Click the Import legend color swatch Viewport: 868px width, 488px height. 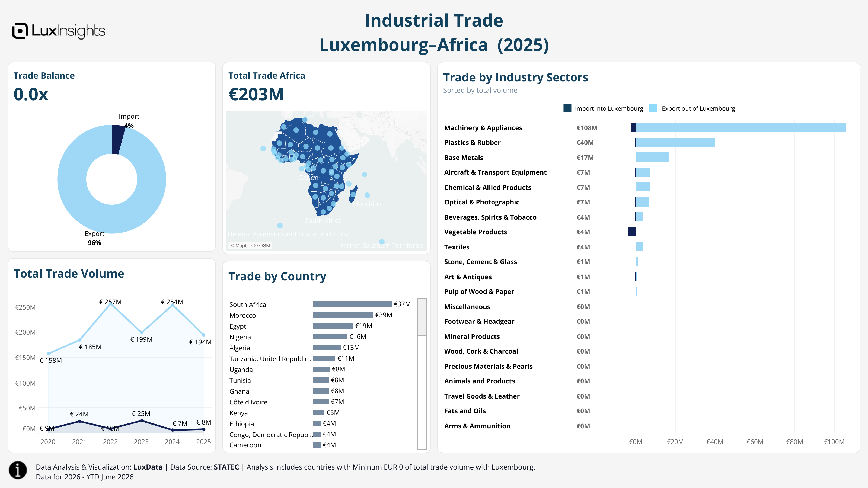click(567, 108)
